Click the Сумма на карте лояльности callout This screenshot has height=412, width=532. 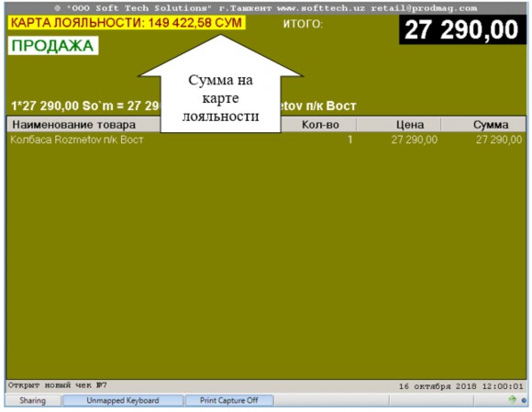pos(220,98)
